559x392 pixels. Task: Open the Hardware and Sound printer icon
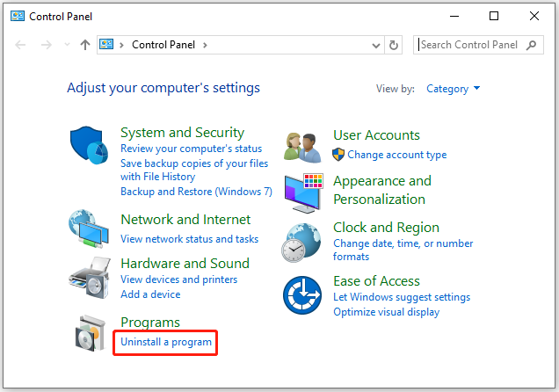click(90, 278)
